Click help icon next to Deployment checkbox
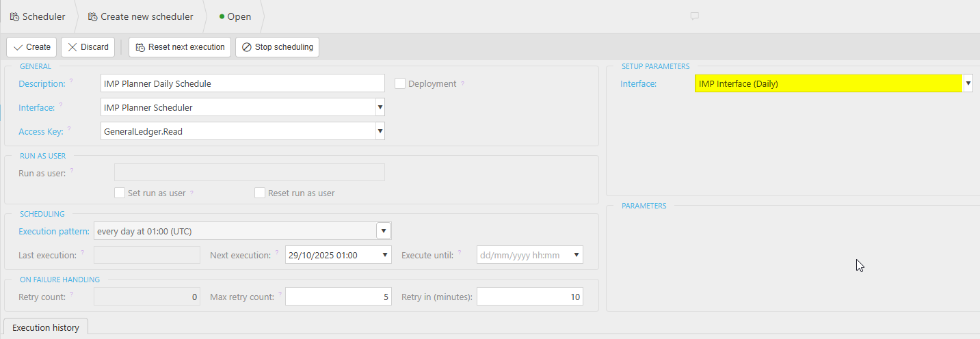Image resolution: width=980 pixels, height=339 pixels. tap(462, 84)
